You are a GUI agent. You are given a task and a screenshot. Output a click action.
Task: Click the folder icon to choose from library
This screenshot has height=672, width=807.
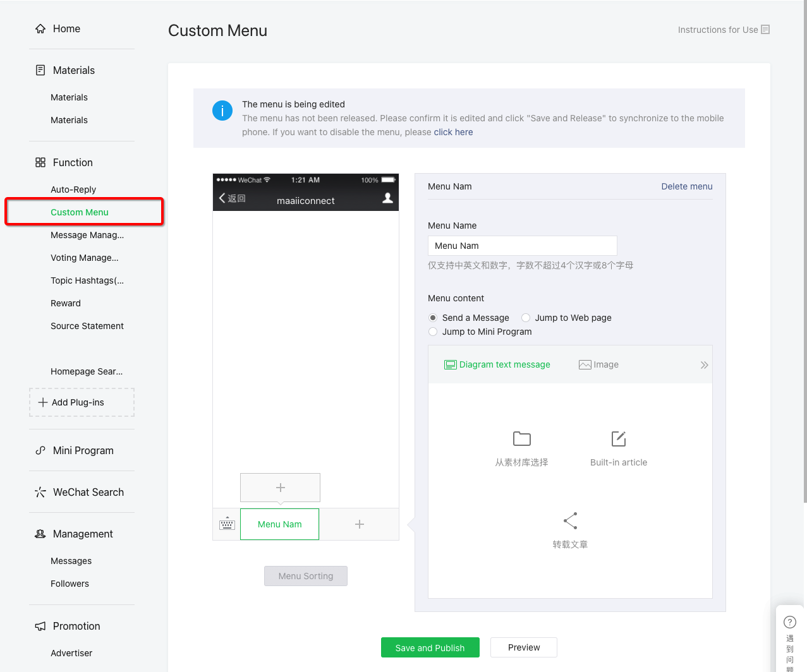tap(522, 438)
